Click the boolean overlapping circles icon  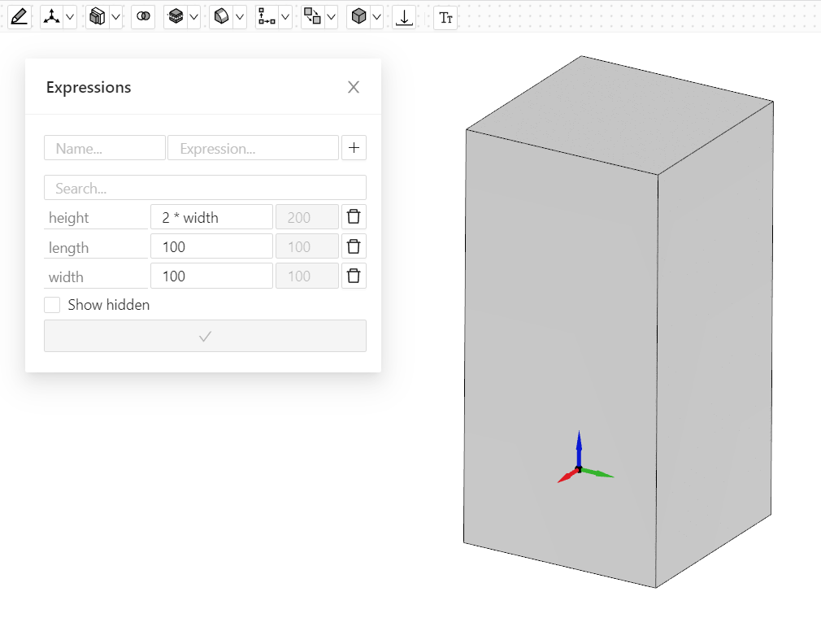click(143, 17)
